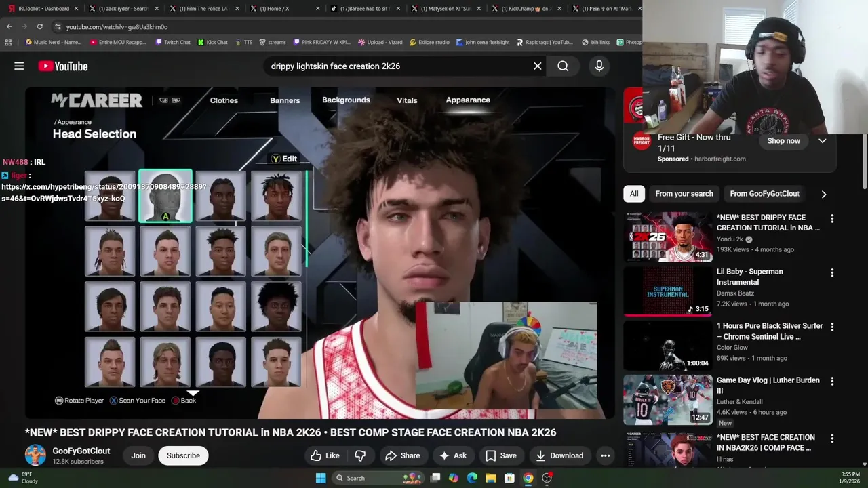
Task: Open options for Lil Baby Superman Instrumental
Action: click(832, 272)
